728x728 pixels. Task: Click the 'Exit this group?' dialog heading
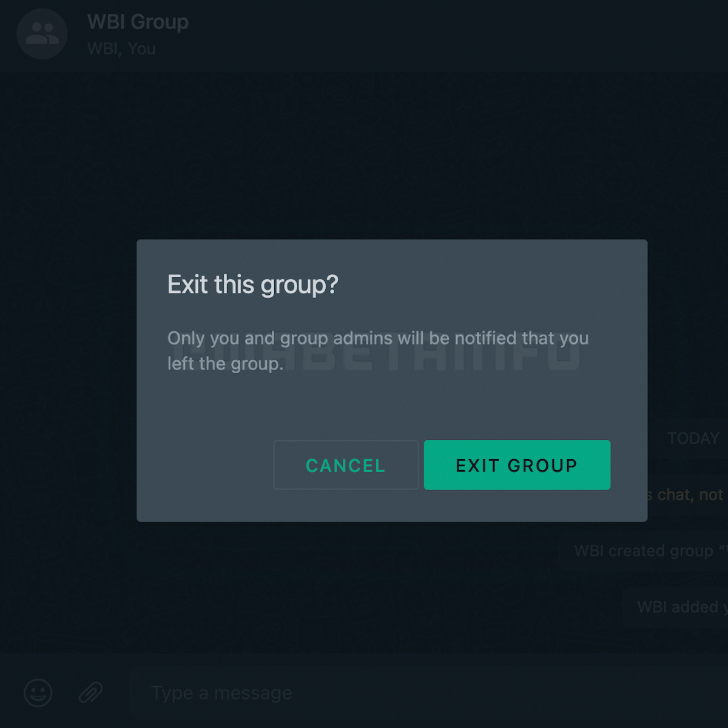[252, 285]
